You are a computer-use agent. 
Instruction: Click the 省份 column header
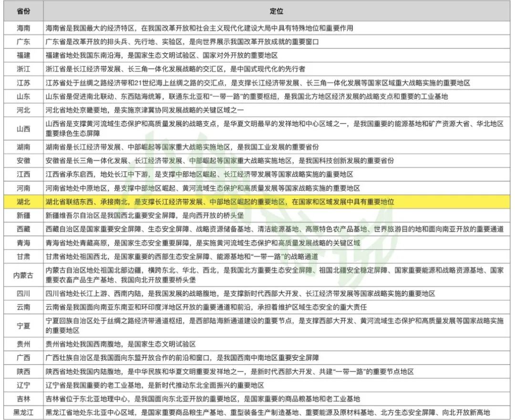click(x=23, y=11)
